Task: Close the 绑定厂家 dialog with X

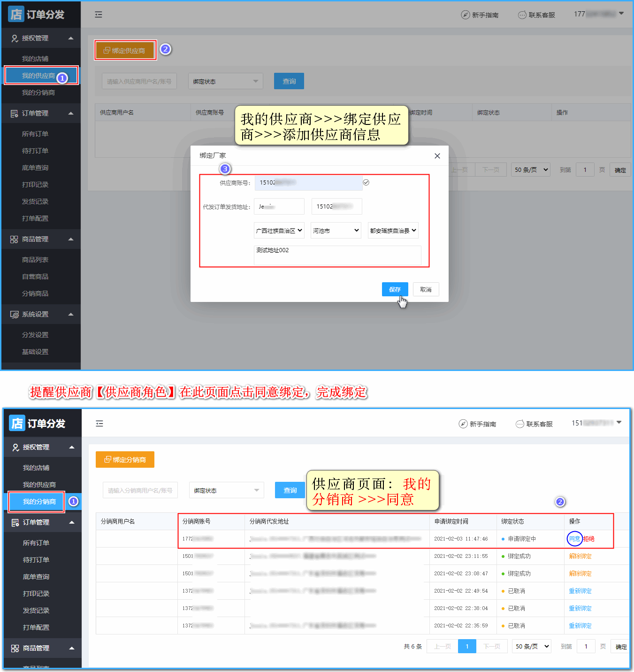Action: click(437, 156)
